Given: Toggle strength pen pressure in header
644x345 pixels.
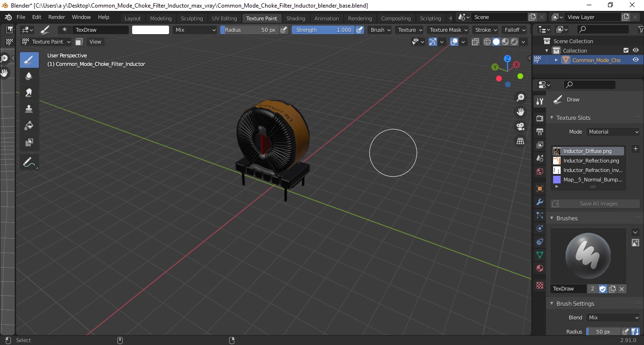Looking at the screenshot, I should point(359,30).
